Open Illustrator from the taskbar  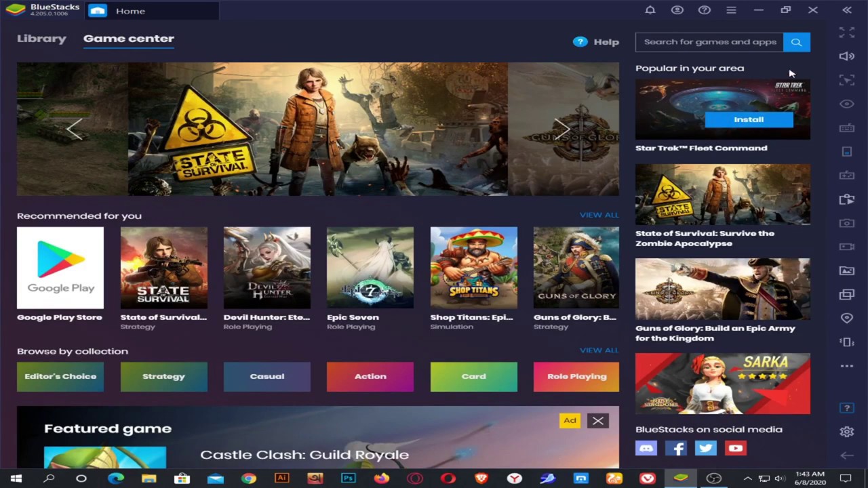pyautogui.click(x=281, y=479)
